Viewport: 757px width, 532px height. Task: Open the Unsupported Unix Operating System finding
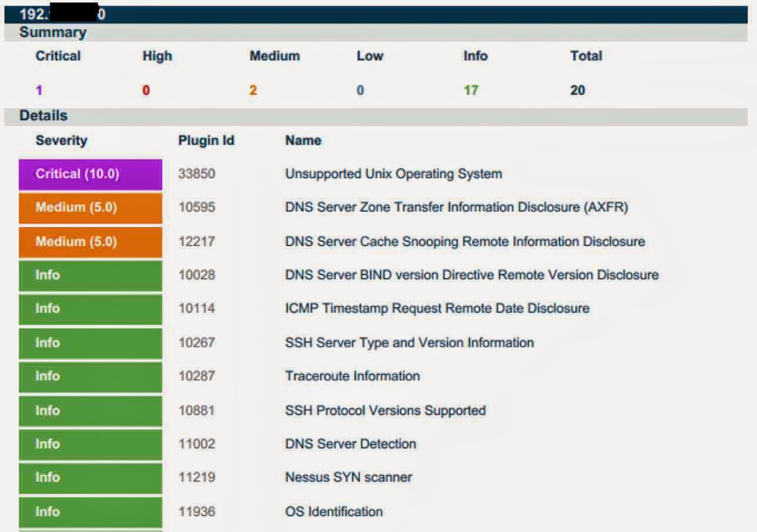coord(393,174)
